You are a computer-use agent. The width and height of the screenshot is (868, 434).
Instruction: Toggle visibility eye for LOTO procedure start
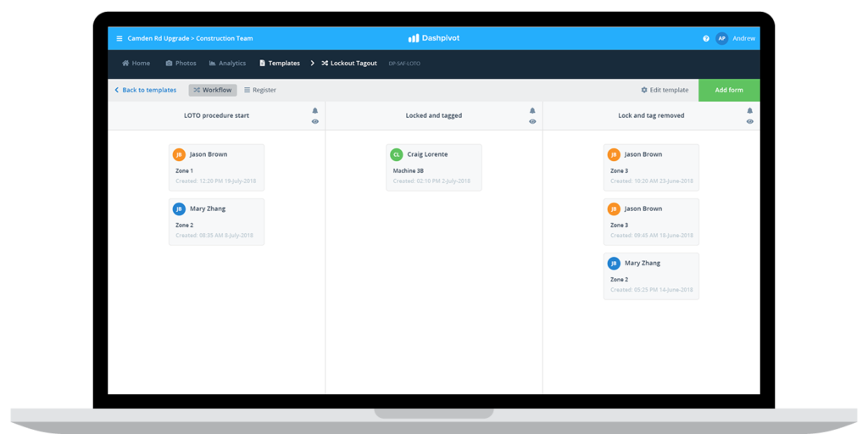coord(315,122)
